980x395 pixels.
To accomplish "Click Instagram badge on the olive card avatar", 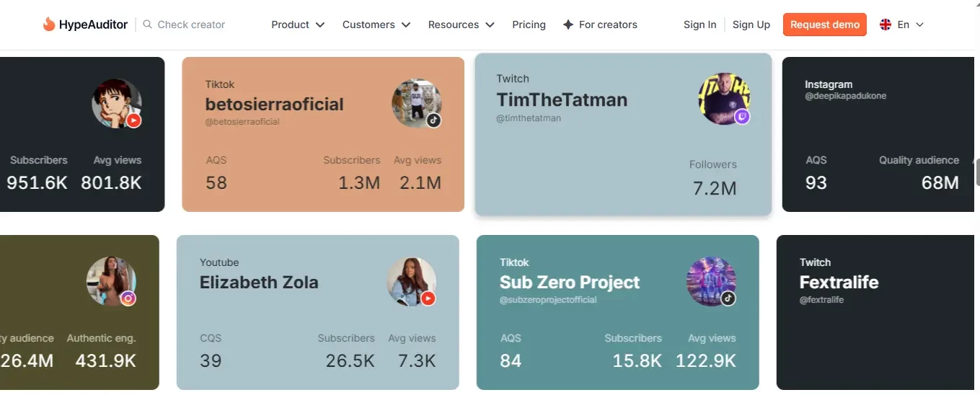I will point(128,298).
